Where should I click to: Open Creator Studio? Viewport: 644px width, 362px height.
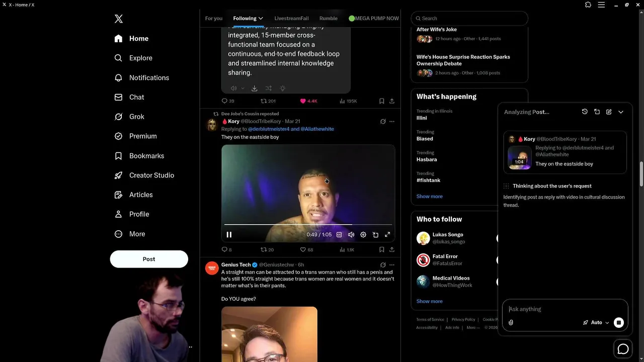(x=144, y=175)
